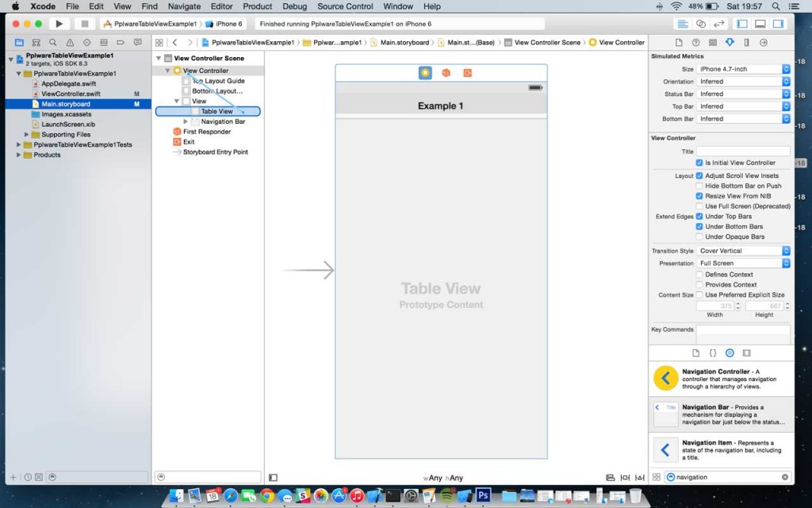Open the Assistant editor

pyautogui.click(x=702, y=24)
